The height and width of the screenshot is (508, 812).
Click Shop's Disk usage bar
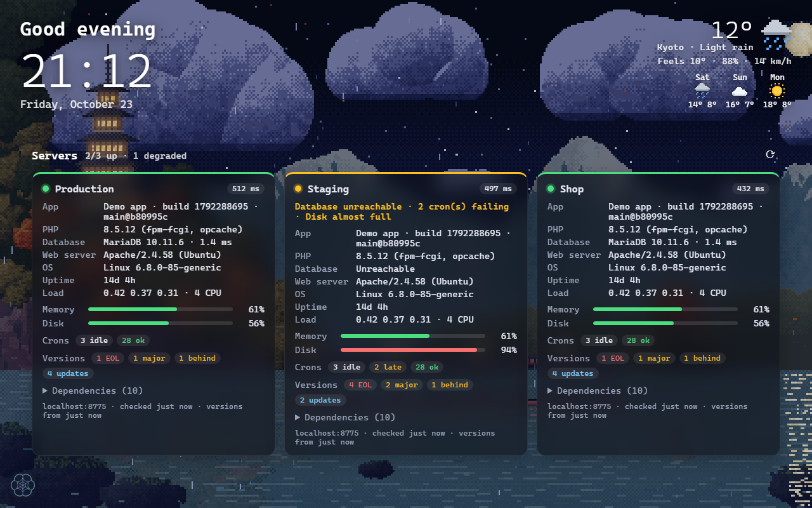click(665, 323)
